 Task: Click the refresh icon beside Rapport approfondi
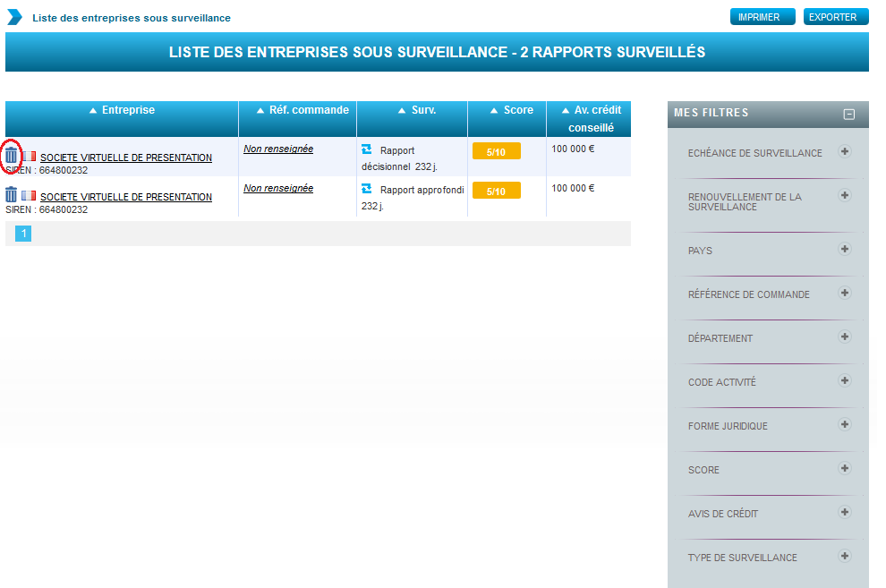366,189
